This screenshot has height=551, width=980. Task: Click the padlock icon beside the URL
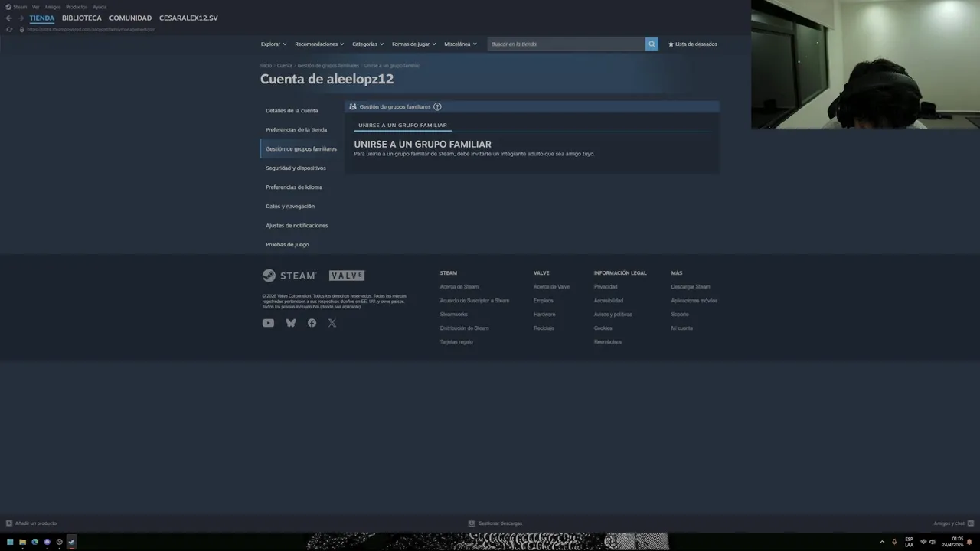coord(21,29)
